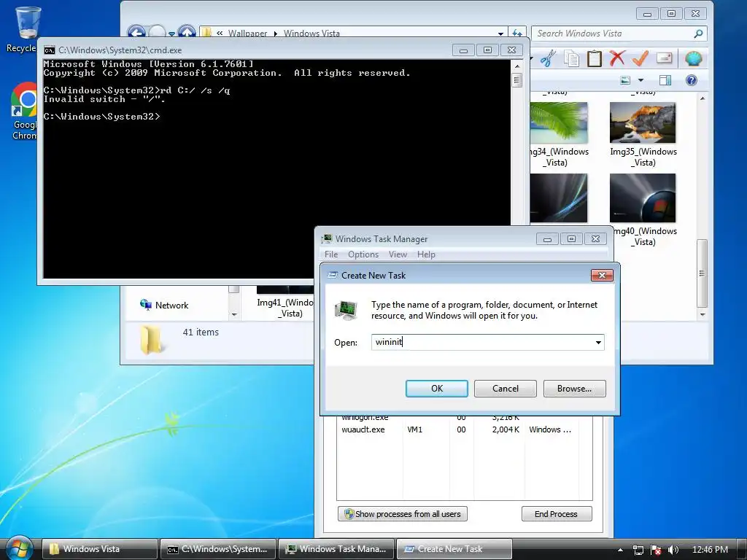Click the shell icon in Explorer toolbar
Image resolution: width=747 pixels, height=560 pixels.
click(693, 58)
